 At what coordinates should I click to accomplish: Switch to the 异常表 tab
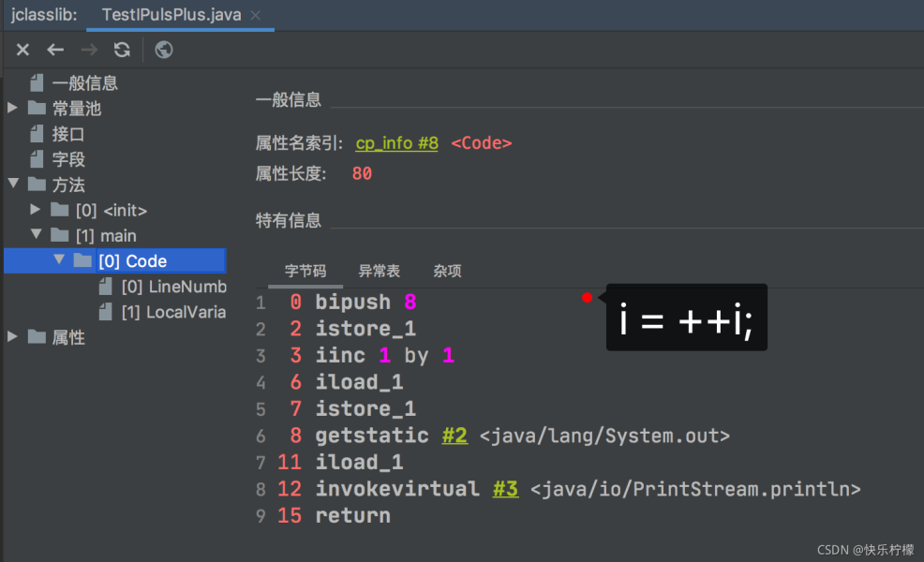point(379,271)
